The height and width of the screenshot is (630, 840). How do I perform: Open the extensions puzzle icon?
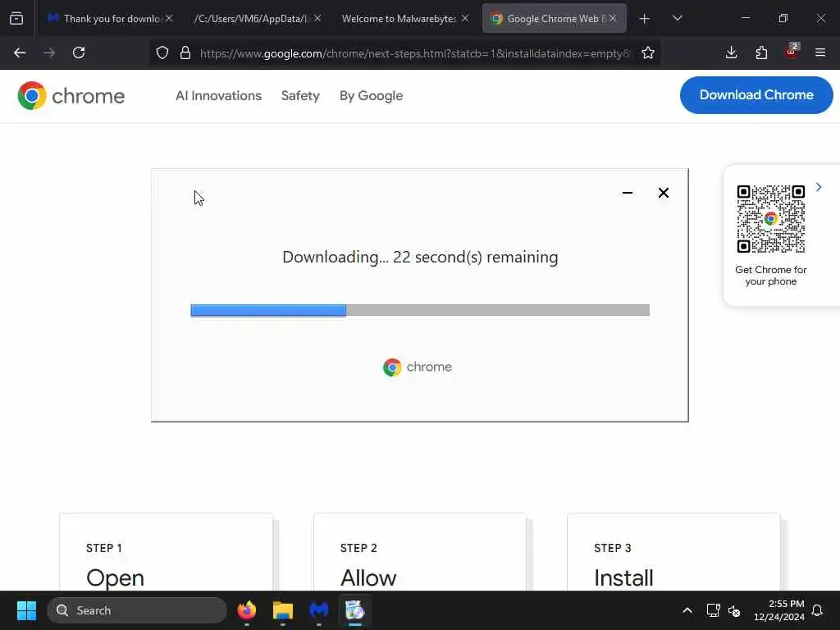click(761, 52)
